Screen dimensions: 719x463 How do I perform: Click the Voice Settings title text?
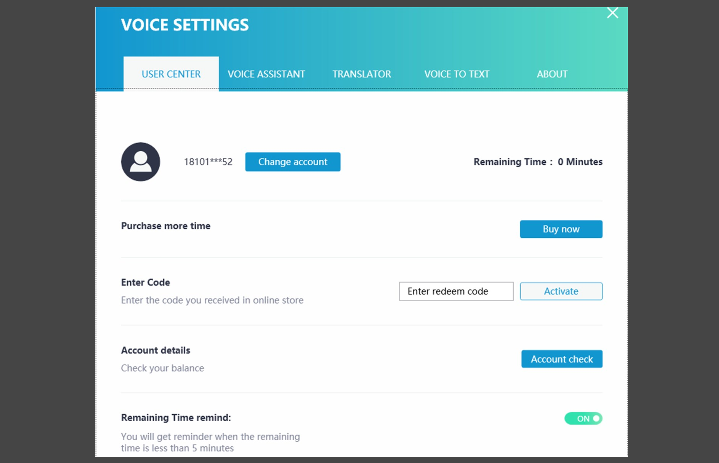[185, 25]
